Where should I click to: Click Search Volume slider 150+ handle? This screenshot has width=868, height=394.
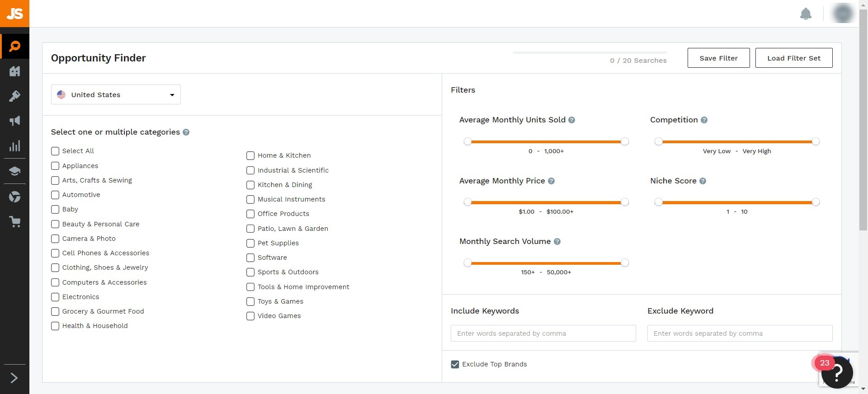point(467,263)
